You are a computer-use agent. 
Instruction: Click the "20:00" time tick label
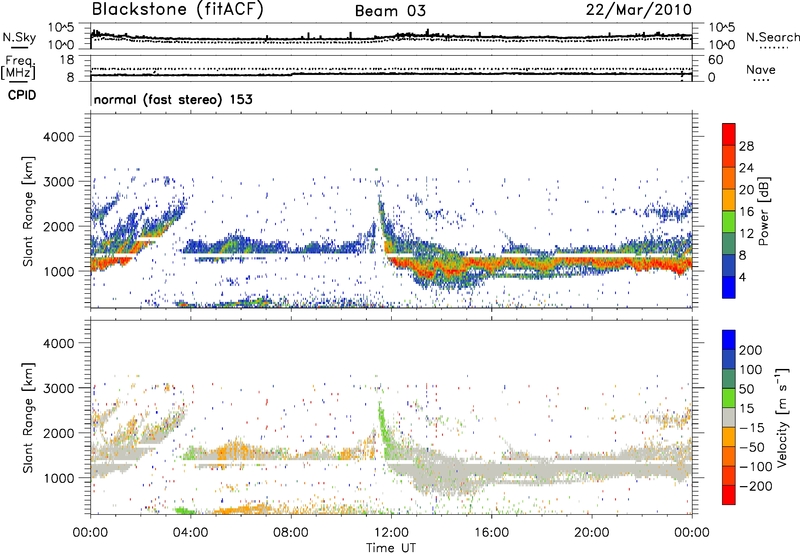591,533
